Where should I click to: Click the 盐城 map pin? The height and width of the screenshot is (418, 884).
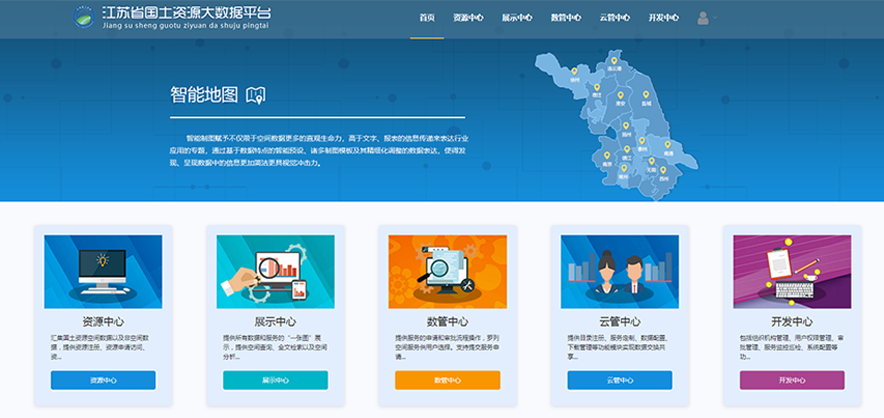point(646,96)
